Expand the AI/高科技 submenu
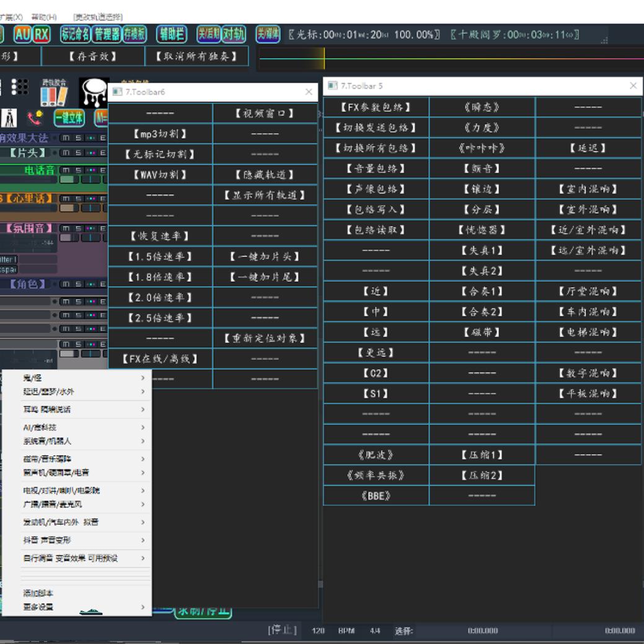644x644 pixels. [77, 427]
